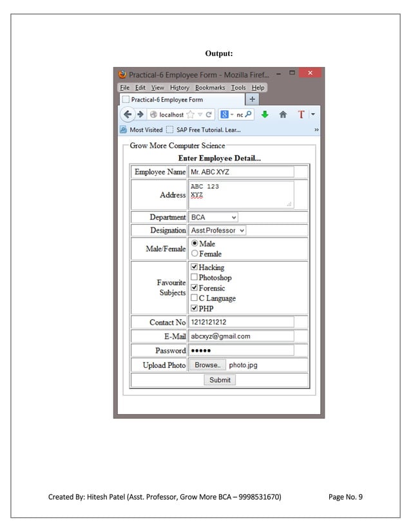The width and height of the screenshot is (411, 532).
Task: Open the Tools menu
Action: tap(238, 88)
